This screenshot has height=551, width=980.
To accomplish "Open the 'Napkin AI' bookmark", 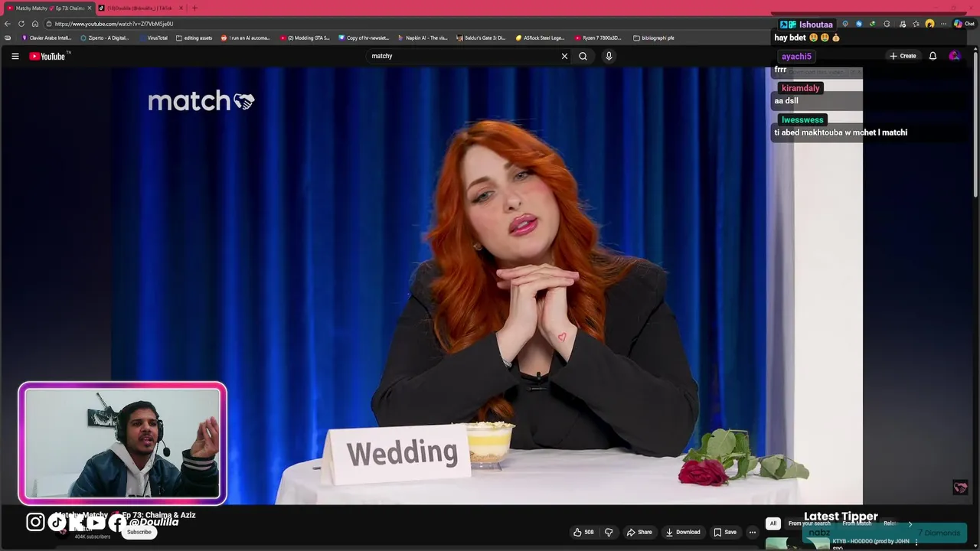I will [x=423, y=37].
